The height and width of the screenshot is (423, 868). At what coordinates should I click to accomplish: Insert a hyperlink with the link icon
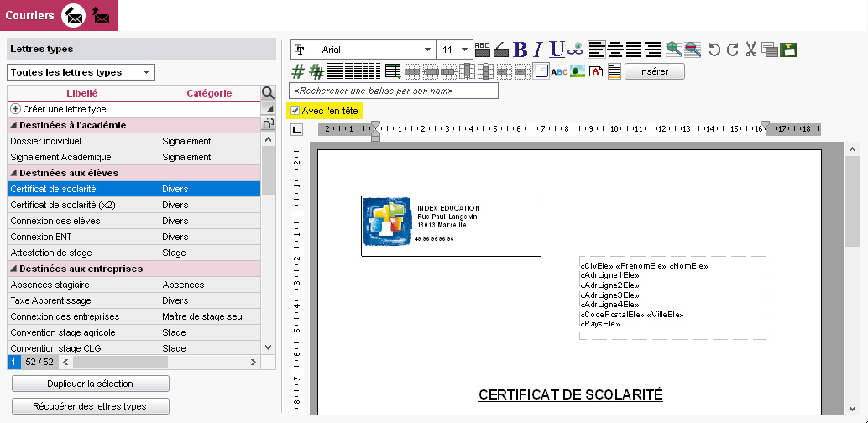[x=576, y=50]
